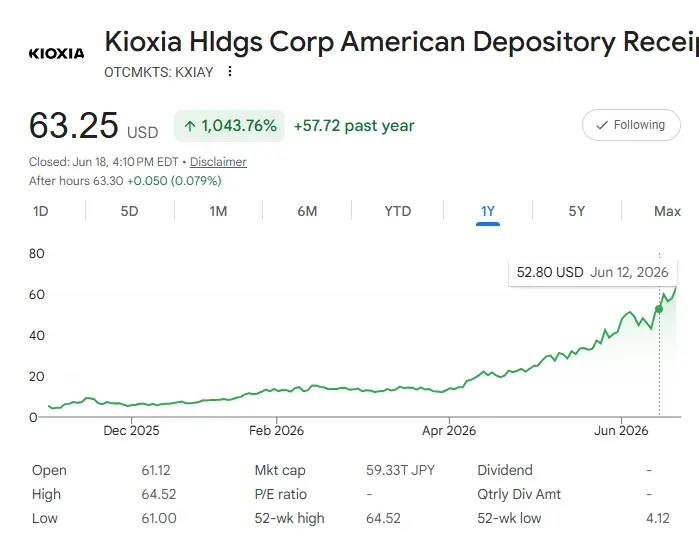Viewport: 699px width, 549px height.
Task: Switch to the 5Y chart range
Action: [576, 211]
